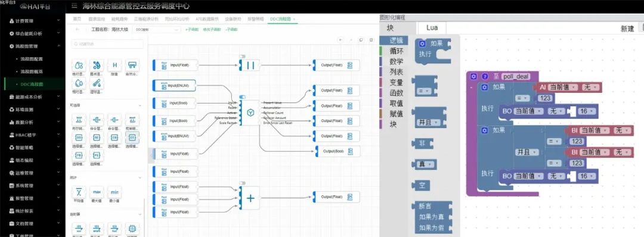Toggle the switch above the cube node
This screenshot has height=237, width=644.
242,97
